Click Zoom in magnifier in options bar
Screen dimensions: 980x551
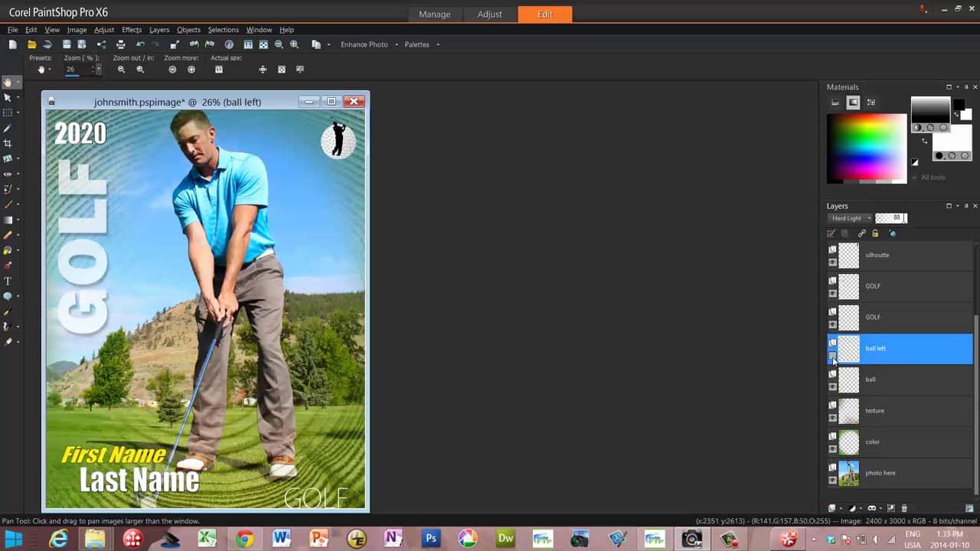(140, 70)
